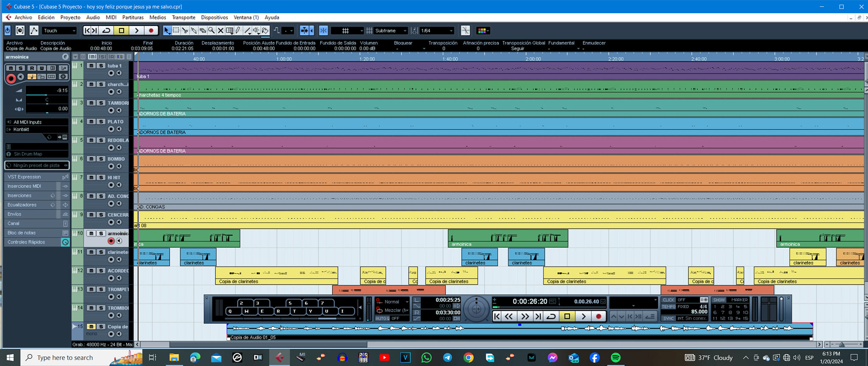The image size is (868, 366).
Task: Toggle metronome CLICK in transport panel
Action: [668, 299]
